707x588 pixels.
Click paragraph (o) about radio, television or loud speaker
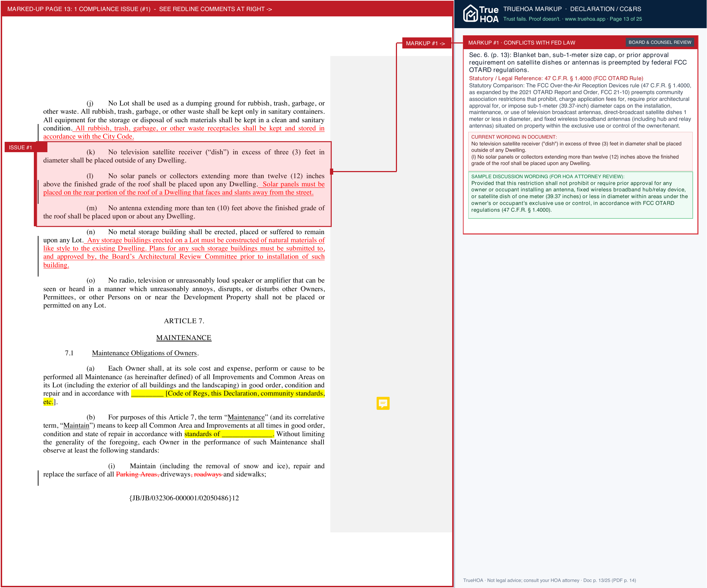pyautogui.click(x=184, y=293)
